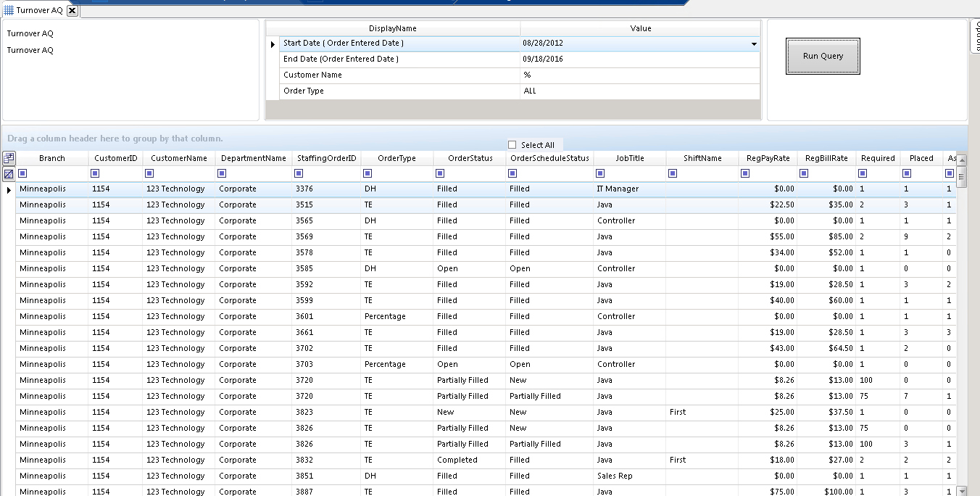Open the ShiftName column filter operator icon

(673, 173)
